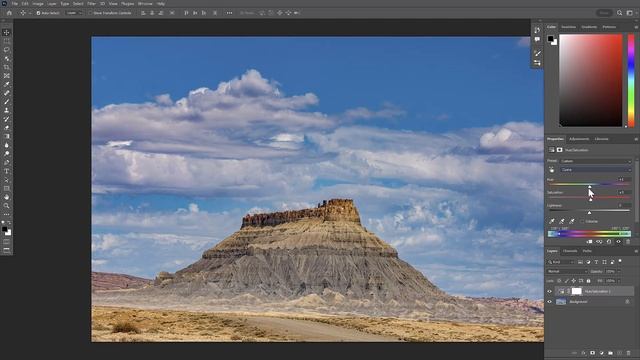
Task: Click the Create new group folder icon
Action: (611, 353)
